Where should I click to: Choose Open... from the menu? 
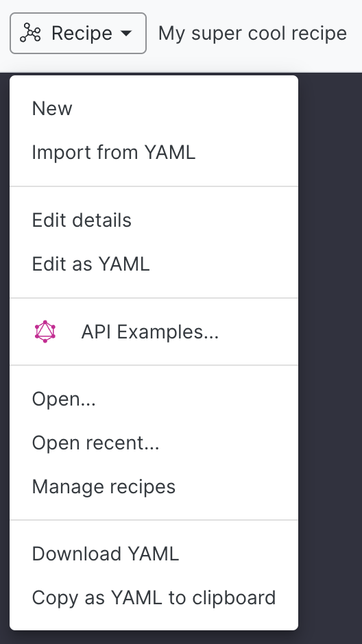click(154, 399)
